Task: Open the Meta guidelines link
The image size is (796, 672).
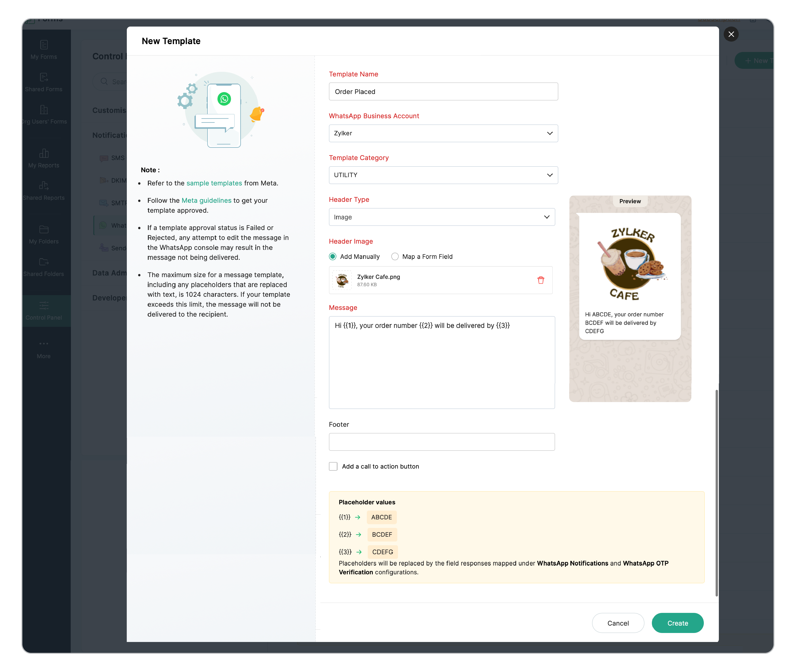Action: (x=206, y=201)
